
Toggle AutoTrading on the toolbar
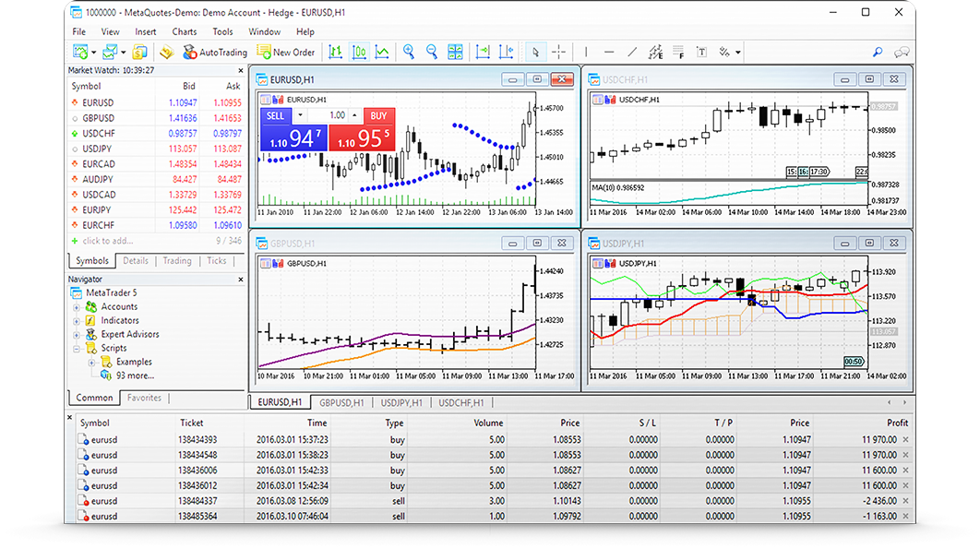(215, 53)
